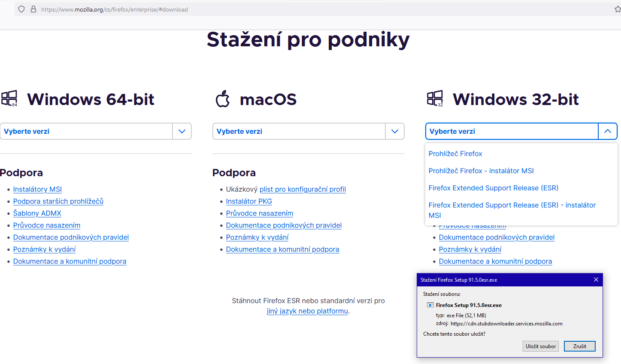The image size is (621, 364).
Task: Cancel the download with Zrušit
Action: point(579,346)
